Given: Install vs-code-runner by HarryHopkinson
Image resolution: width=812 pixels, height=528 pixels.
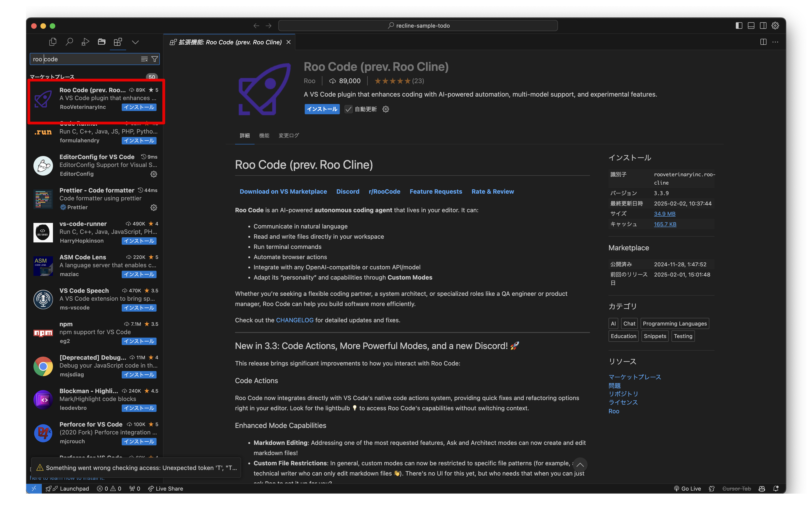Looking at the screenshot, I should pos(139,241).
